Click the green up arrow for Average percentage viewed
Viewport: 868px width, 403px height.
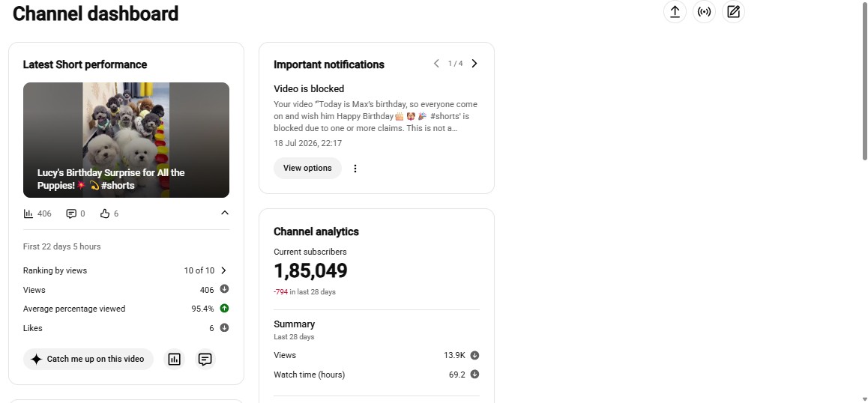[x=224, y=309]
